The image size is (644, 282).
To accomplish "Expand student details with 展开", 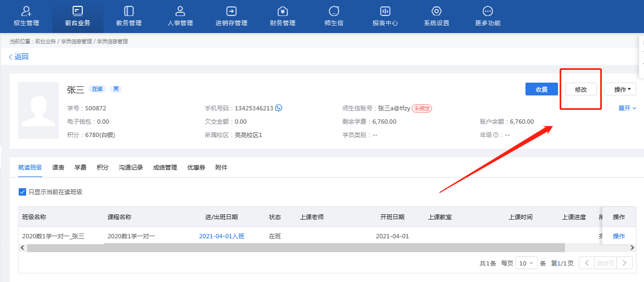I will point(627,108).
